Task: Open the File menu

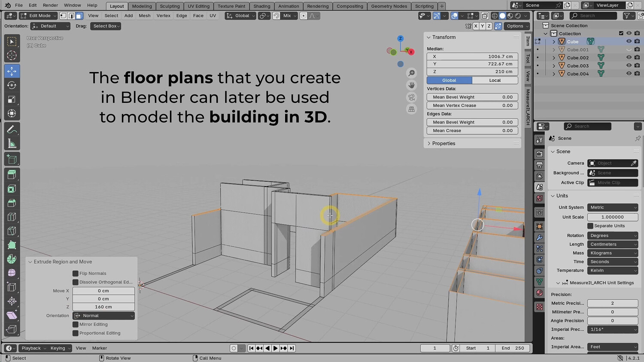Action: click(19, 6)
